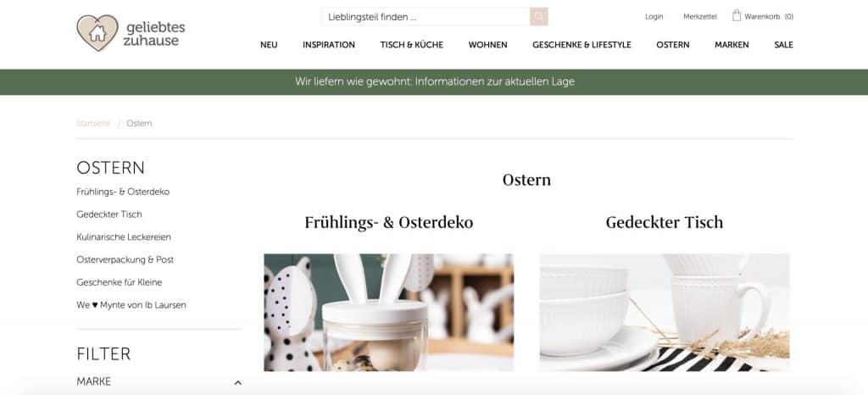Image resolution: width=868 pixels, height=395 pixels.
Task: Go to the SALE section
Action: coord(784,45)
